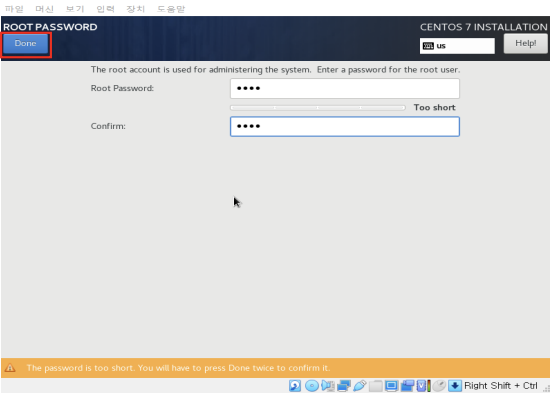The height and width of the screenshot is (397, 551).
Task: Click the 'ROOT PASSWORD' heading
Action: tap(50, 27)
